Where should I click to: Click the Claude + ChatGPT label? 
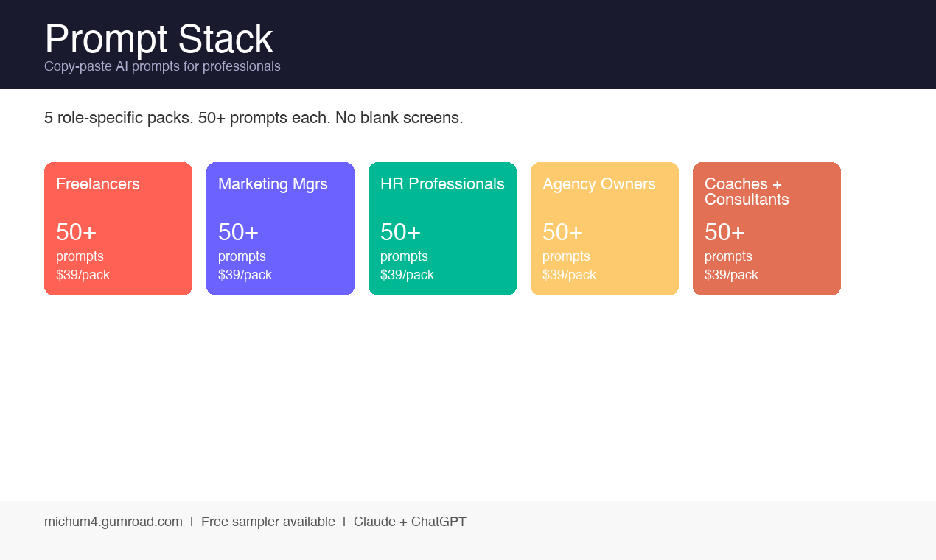click(410, 521)
